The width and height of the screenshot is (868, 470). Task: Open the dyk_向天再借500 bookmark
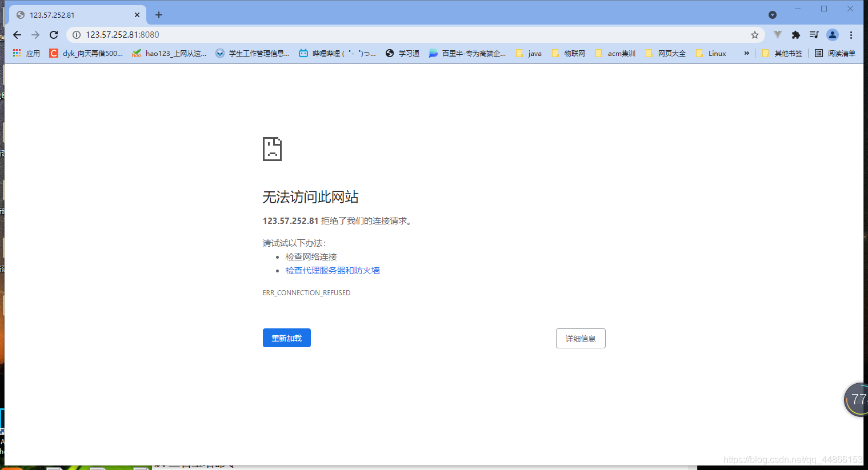click(86, 53)
